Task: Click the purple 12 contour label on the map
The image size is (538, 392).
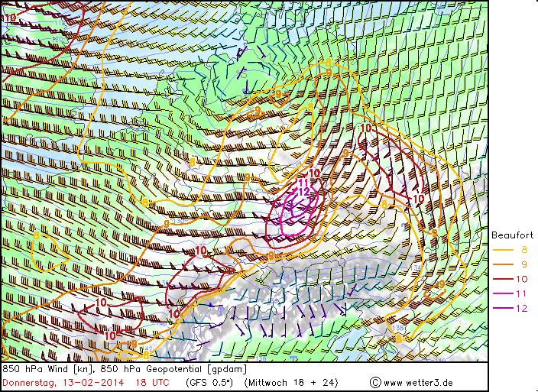Action: point(304,192)
